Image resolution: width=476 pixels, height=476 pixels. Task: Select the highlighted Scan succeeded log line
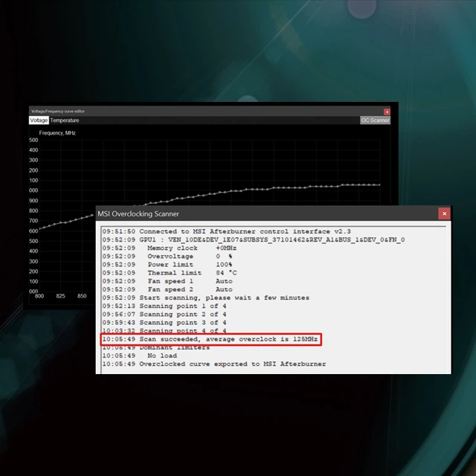pos(210,339)
